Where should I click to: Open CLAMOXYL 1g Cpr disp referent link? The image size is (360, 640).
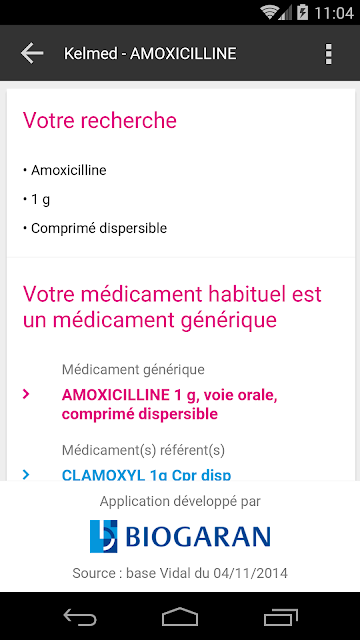(x=146, y=475)
